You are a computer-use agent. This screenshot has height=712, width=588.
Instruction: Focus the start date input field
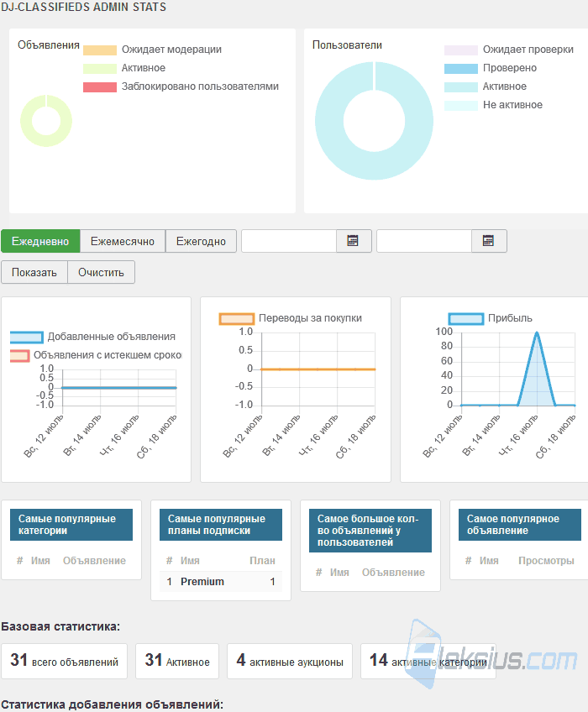(289, 241)
